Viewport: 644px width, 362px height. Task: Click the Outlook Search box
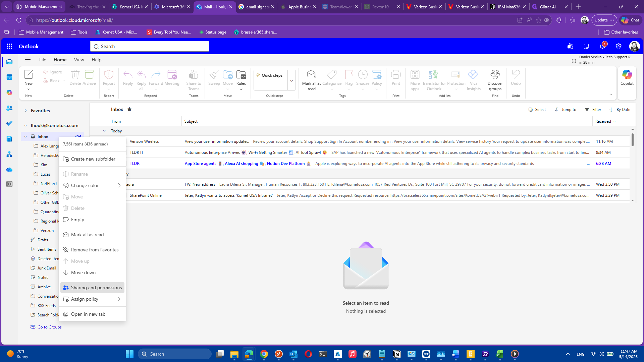(150, 46)
